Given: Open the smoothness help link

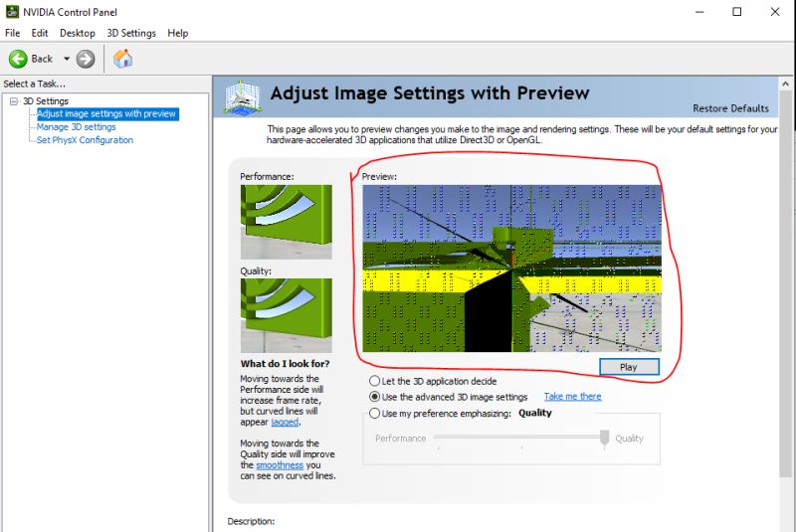Looking at the screenshot, I should coord(280,465).
